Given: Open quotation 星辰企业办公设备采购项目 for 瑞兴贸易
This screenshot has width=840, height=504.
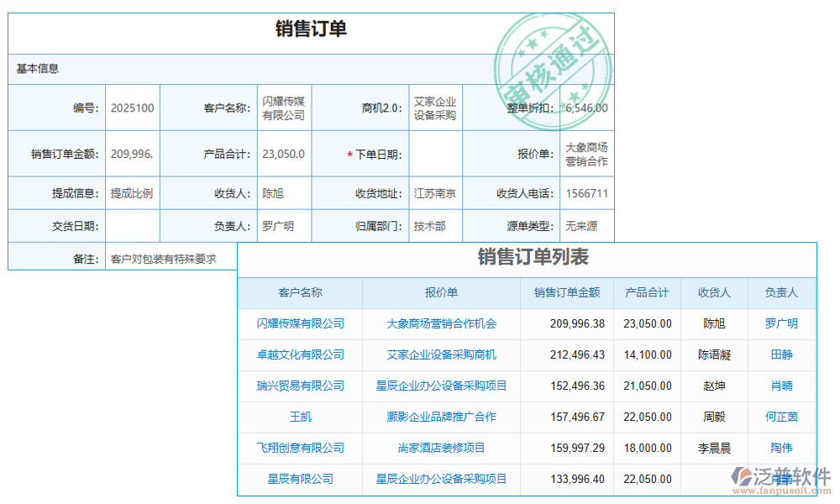Looking at the screenshot, I should [440, 386].
